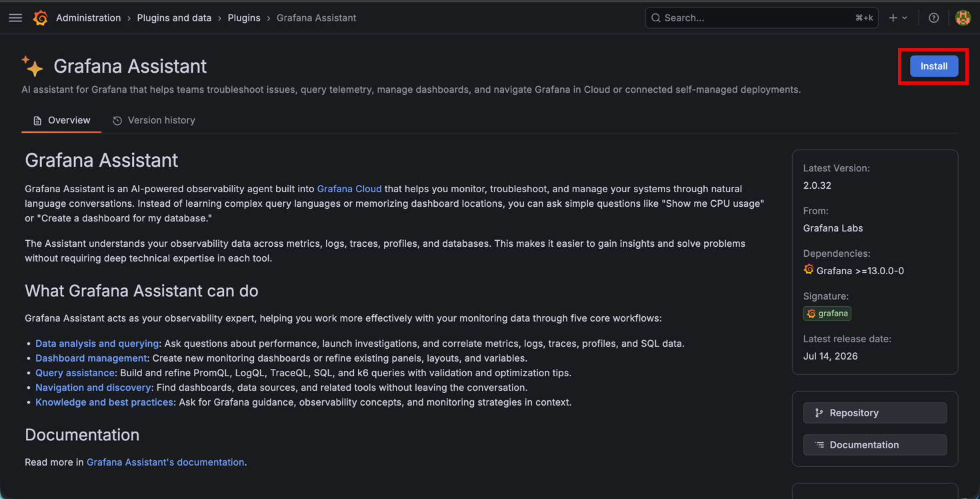Switch to the Version history tab
Viewport: 980px width, 499px height.
154,120
